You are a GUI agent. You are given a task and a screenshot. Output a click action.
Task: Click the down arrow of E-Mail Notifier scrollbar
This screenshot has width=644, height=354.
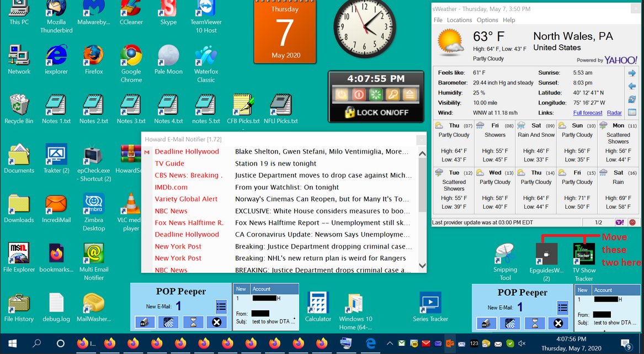422,266
